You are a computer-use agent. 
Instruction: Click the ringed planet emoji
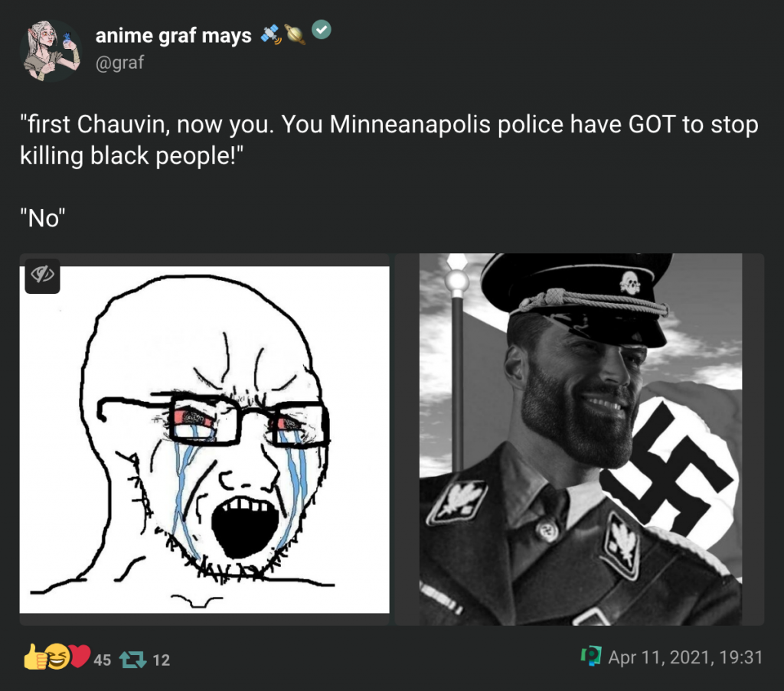click(x=295, y=34)
